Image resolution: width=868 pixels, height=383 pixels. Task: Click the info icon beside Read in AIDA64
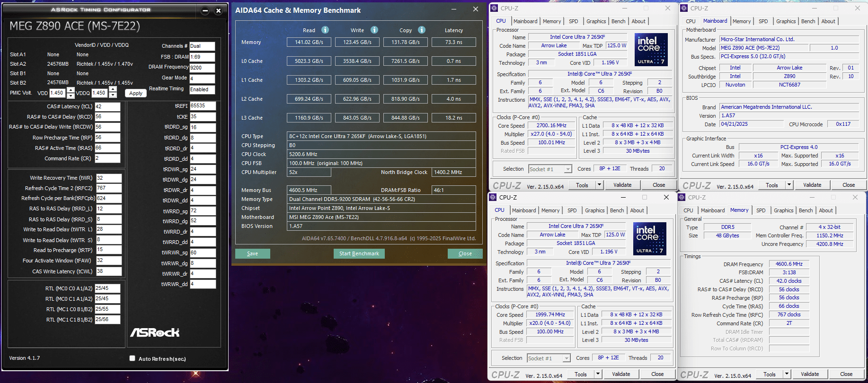pyautogui.click(x=325, y=30)
